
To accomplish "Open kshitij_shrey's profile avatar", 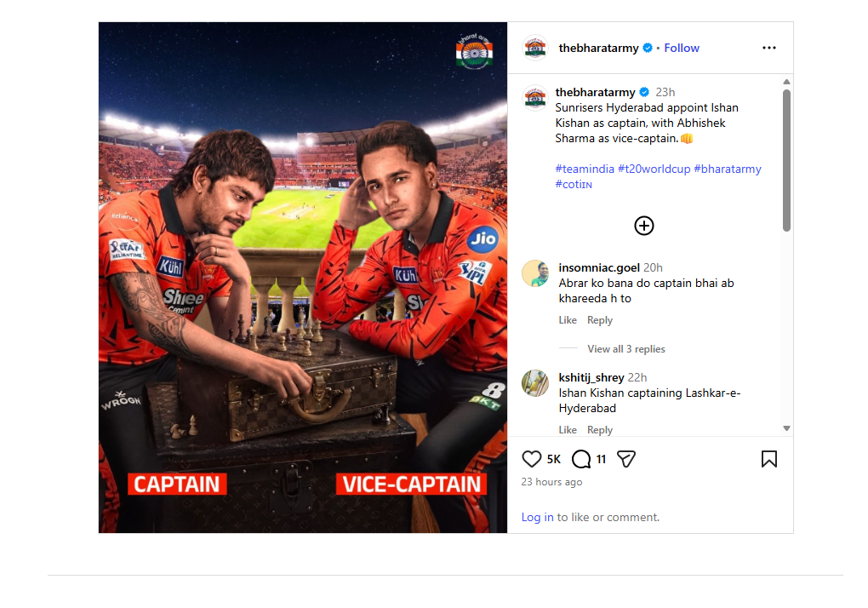I will click(535, 383).
